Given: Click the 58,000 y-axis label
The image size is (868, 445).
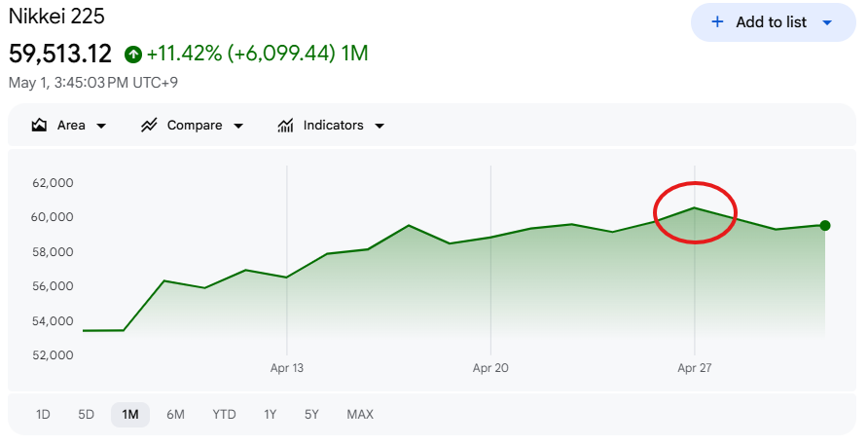Looking at the screenshot, I should pyautogui.click(x=53, y=252).
